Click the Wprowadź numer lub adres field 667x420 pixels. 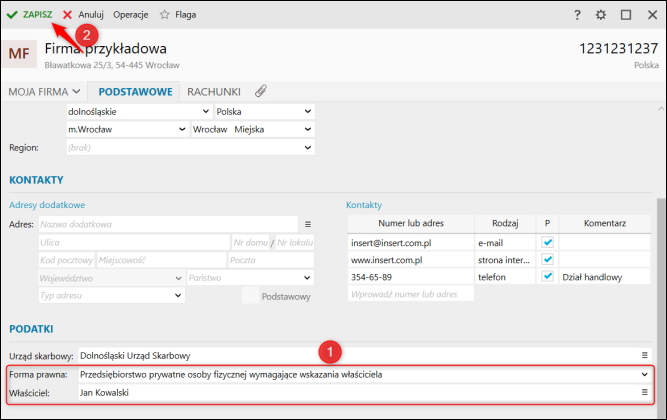(x=411, y=294)
